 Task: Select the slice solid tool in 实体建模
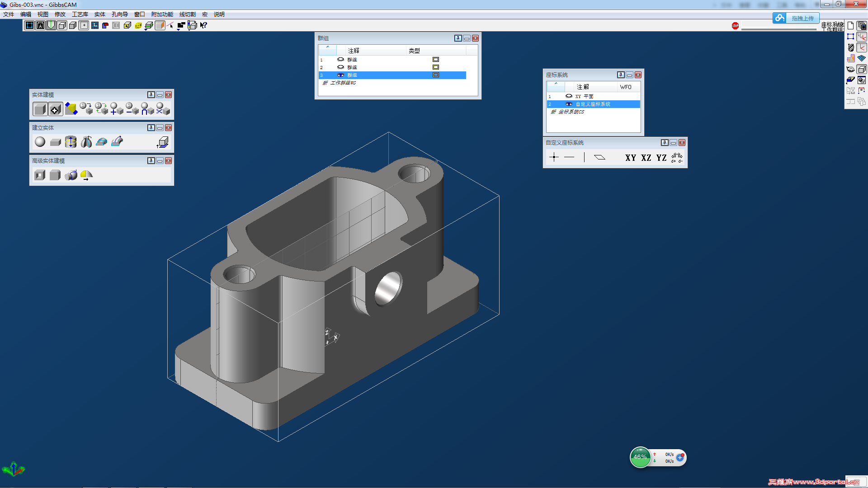coord(71,108)
